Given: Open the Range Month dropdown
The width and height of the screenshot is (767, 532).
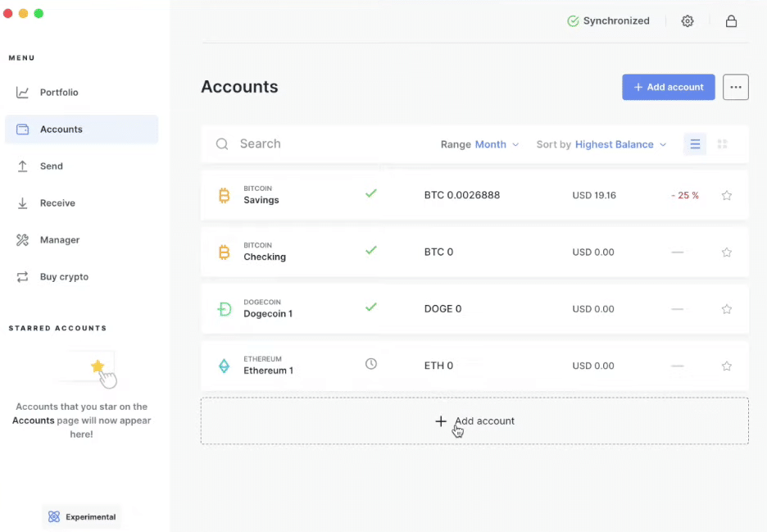Looking at the screenshot, I should 480,144.
